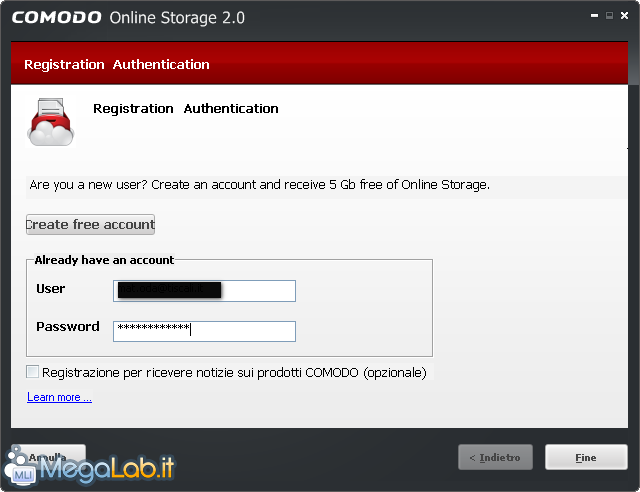Open the Learn more link
The width and height of the screenshot is (640, 492).
point(59,397)
